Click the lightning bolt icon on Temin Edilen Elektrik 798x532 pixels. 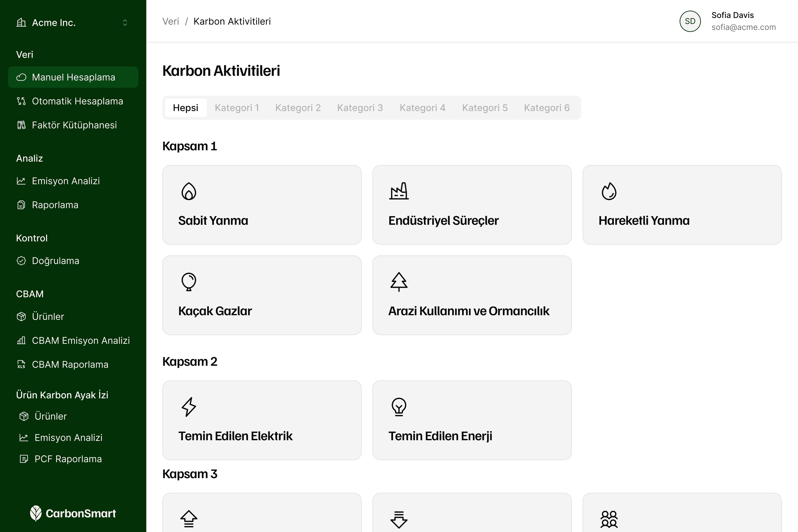(x=189, y=407)
